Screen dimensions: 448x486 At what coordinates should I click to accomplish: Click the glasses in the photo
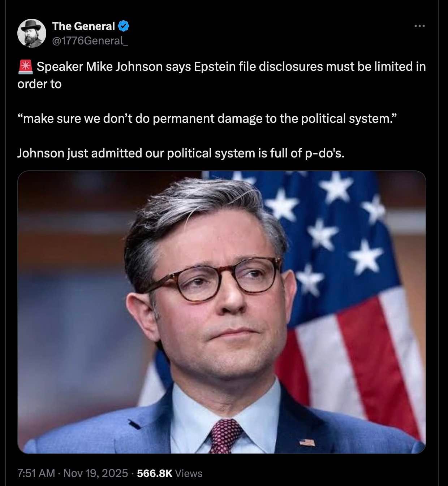click(x=213, y=278)
